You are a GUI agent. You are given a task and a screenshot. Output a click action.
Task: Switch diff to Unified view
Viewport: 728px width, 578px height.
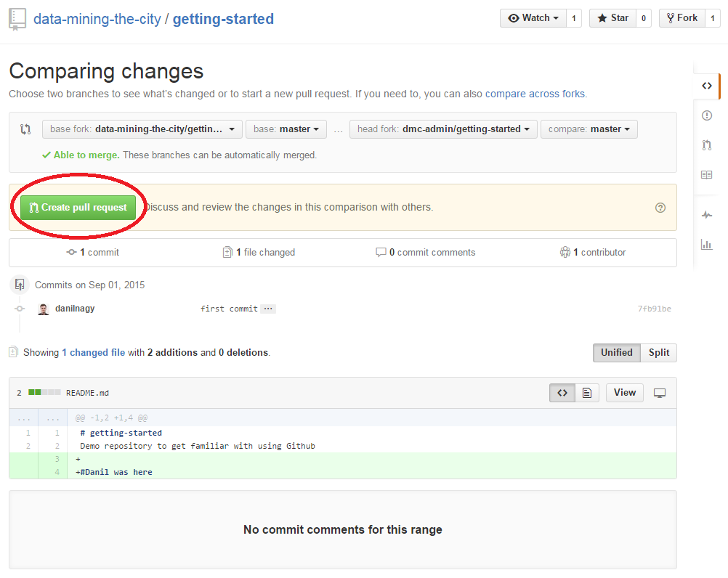617,353
